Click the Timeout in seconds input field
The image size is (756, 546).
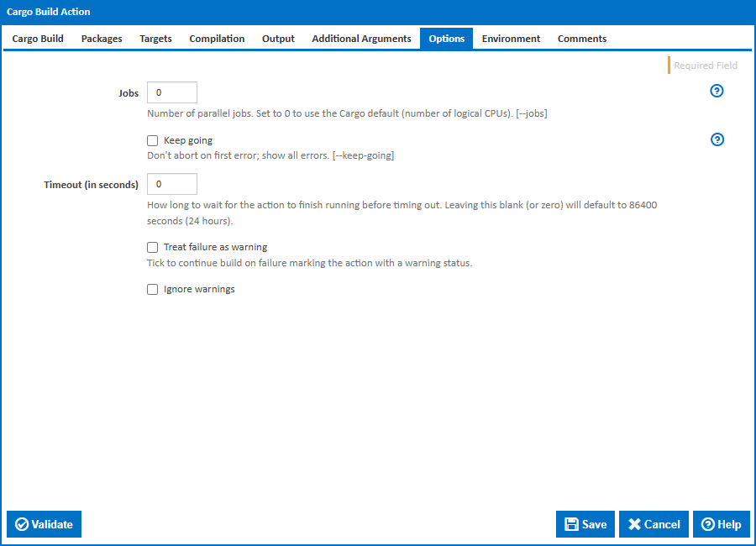pyautogui.click(x=171, y=183)
